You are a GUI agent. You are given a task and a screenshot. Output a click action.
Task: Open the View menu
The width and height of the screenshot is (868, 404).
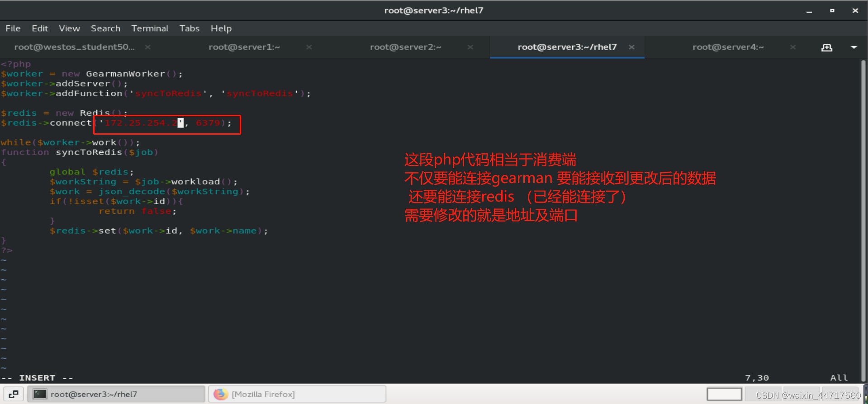click(x=69, y=28)
